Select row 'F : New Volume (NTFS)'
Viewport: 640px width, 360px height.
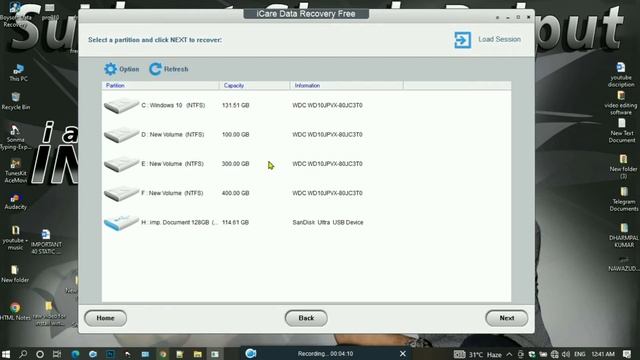[x=306, y=193]
